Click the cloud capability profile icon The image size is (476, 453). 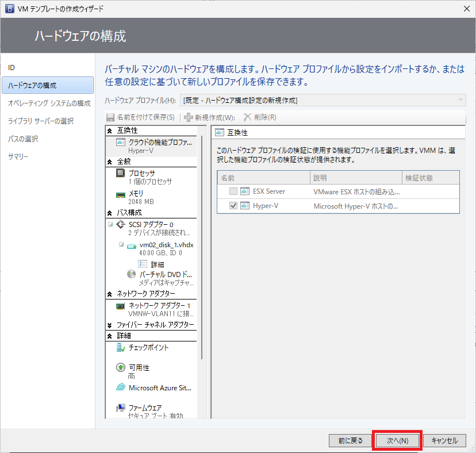(121, 142)
